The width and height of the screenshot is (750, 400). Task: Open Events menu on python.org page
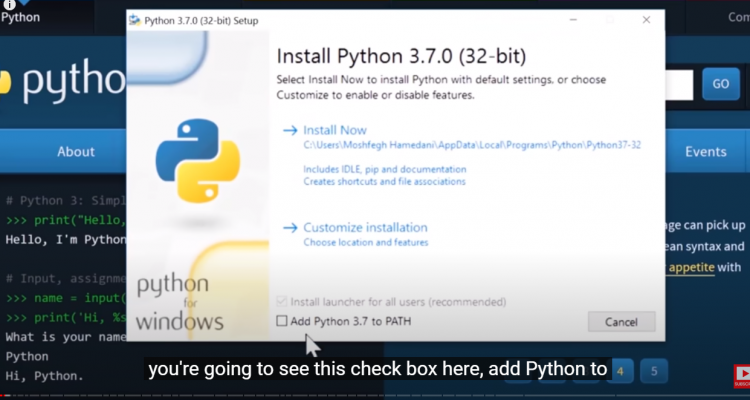pyautogui.click(x=706, y=152)
